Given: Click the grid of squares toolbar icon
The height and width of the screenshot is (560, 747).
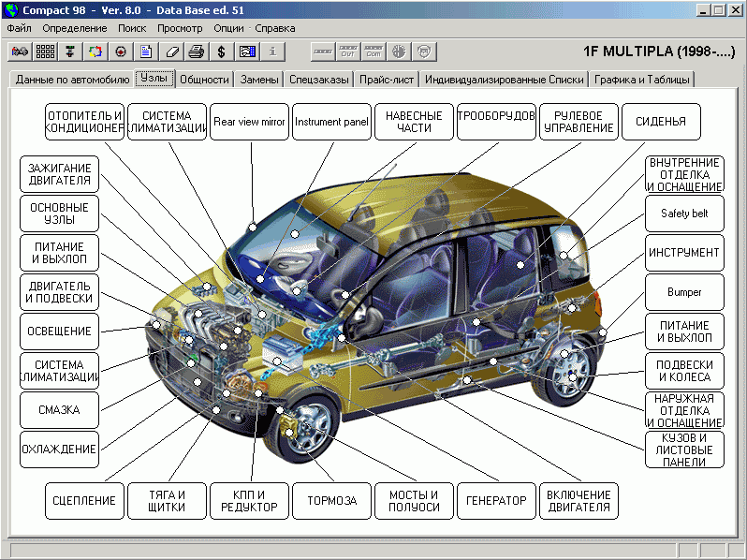Looking at the screenshot, I should point(45,52).
